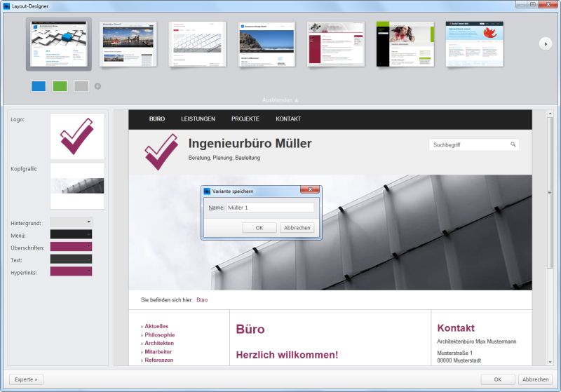Open the KONTAKT menu item in preview
Viewport: 561px width, 392px height.
[288, 119]
